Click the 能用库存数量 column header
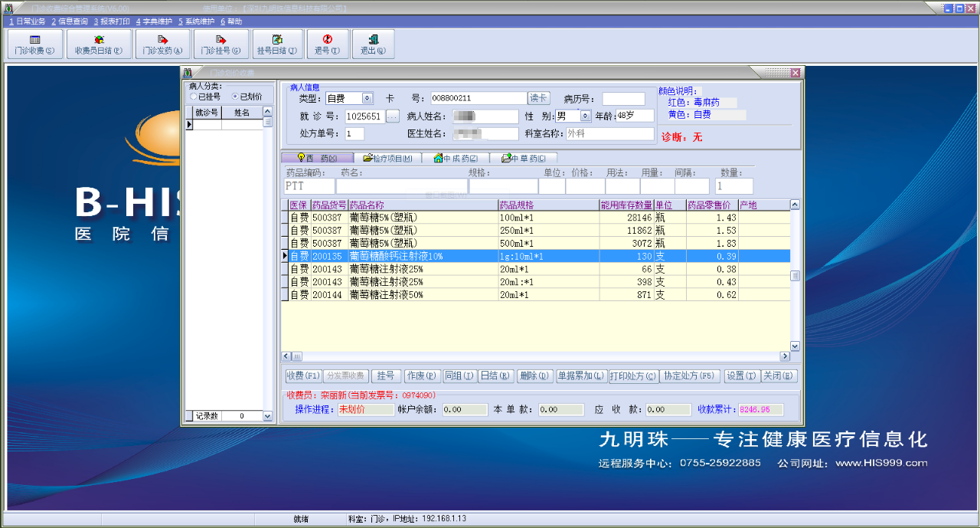980x528 pixels. point(626,205)
